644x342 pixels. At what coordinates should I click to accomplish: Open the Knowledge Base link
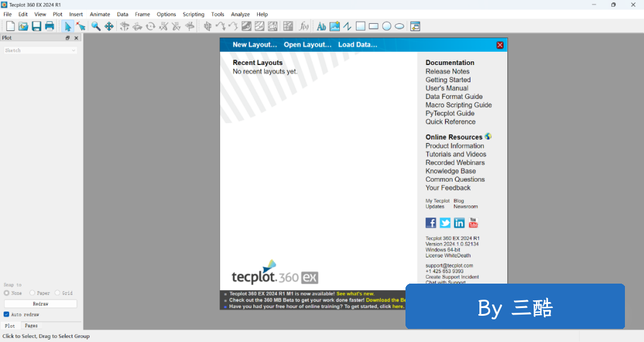pyautogui.click(x=451, y=171)
